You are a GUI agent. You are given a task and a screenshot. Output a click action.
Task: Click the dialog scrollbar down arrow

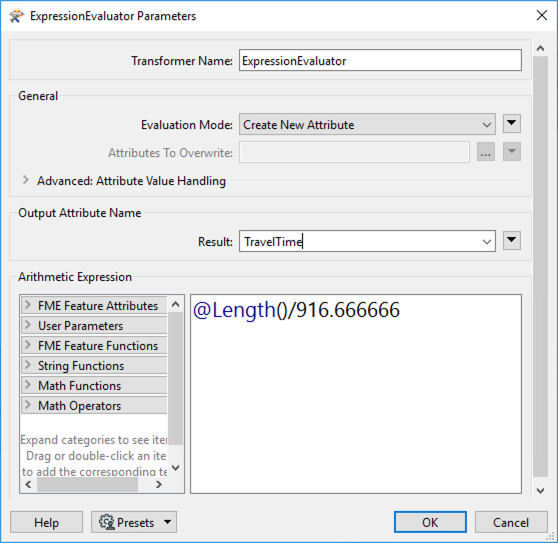click(540, 490)
